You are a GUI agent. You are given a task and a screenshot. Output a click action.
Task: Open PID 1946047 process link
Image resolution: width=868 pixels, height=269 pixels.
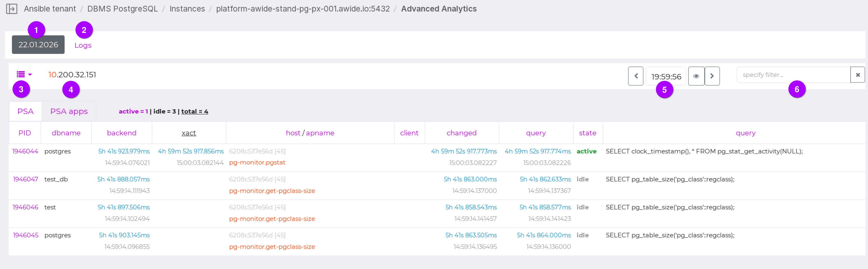tap(26, 179)
